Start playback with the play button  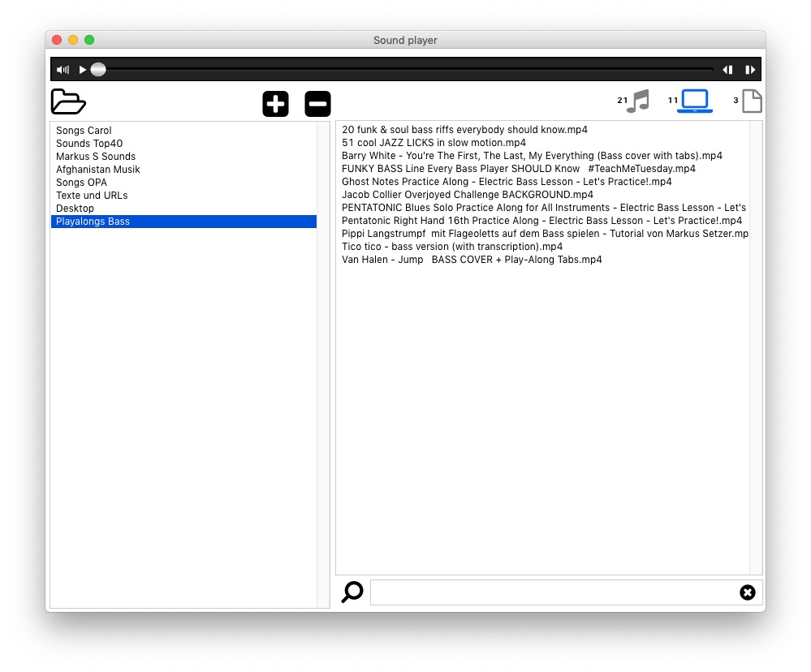[x=82, y=69]
